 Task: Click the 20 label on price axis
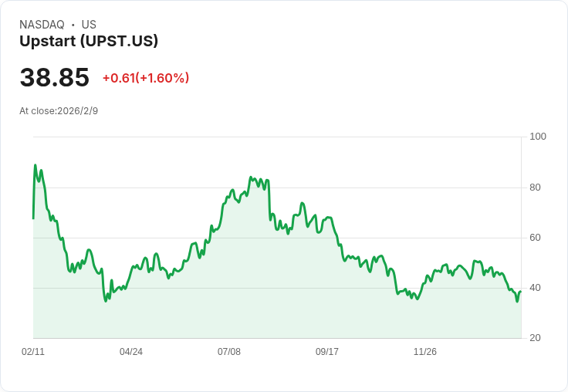536,338
